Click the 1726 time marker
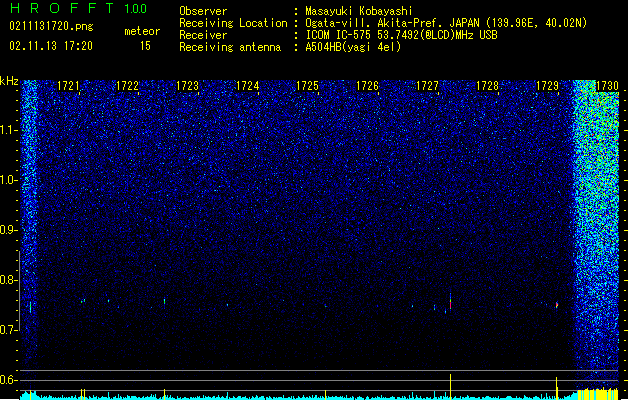 point(367,86)
